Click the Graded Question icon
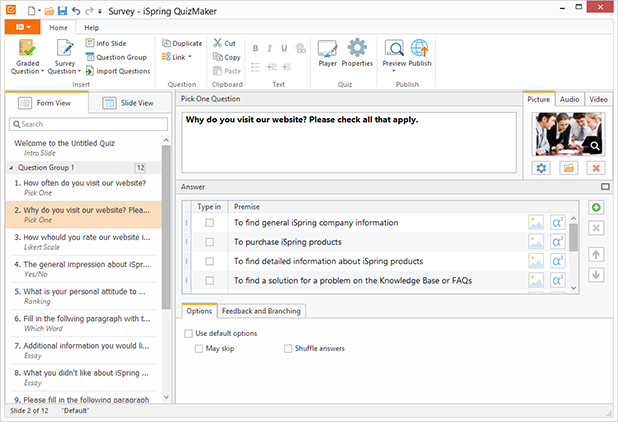618x422 pixels. (x=27, y=48)
